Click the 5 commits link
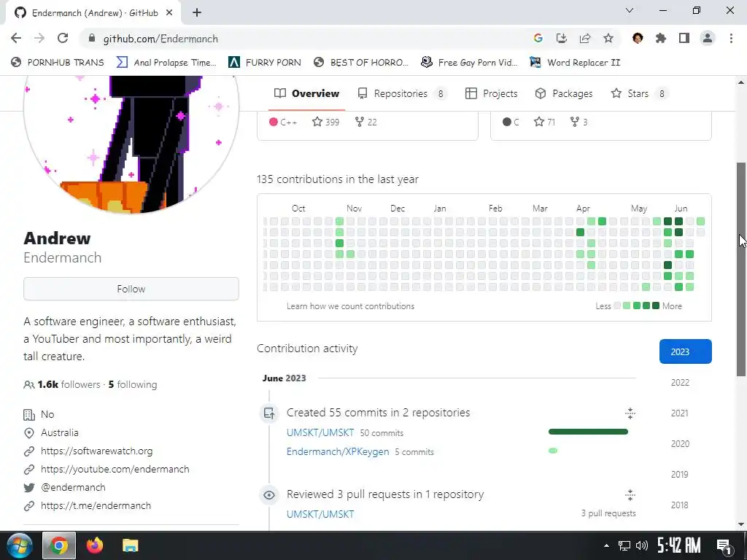Image resolution: width=747 pixels, height=560 pixels. pyautogui.click(x=414, y=452)
